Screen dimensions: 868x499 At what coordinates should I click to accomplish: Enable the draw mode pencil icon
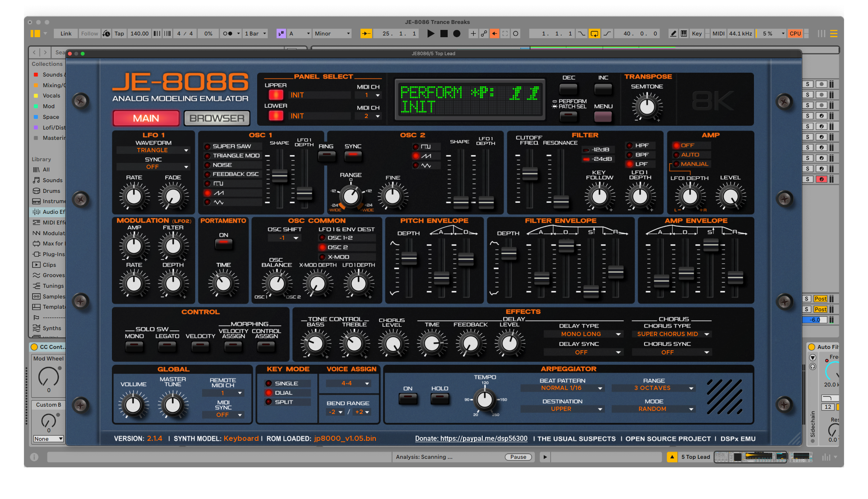click(673, 33)
